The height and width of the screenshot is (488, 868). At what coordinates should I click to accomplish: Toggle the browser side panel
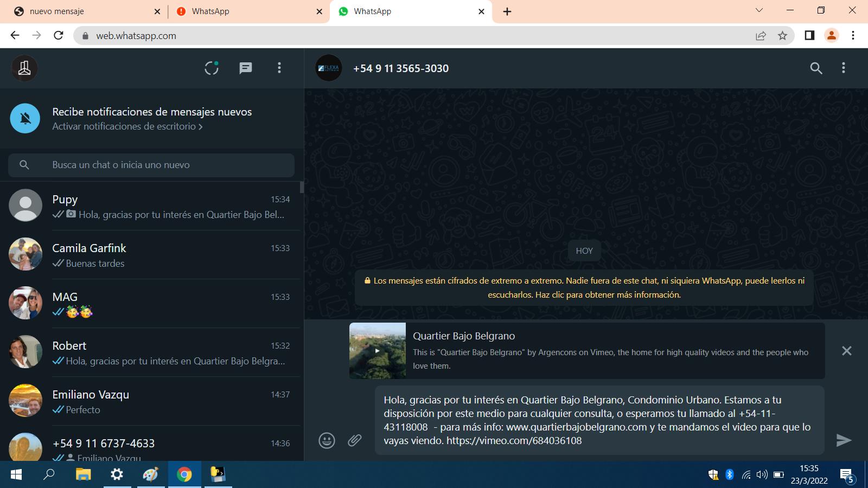coord(809,35)
